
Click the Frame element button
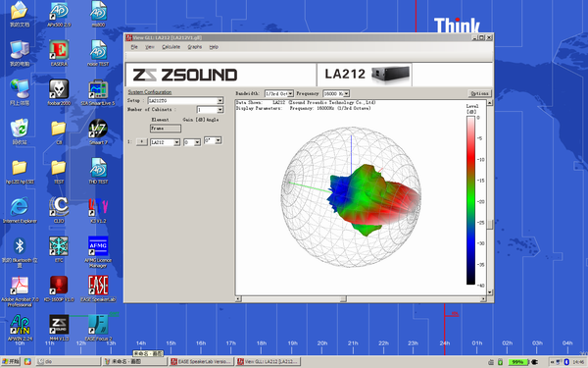pyautogui.click(x=166, y=129)
